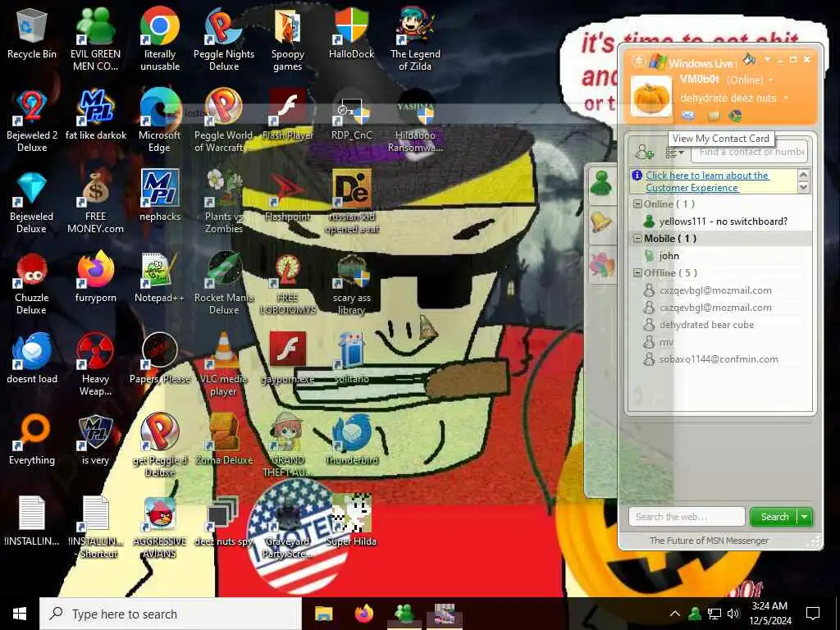Viewport: 840px width, 630px height.
Task: Open the FREE MONEY.com desktop icon
Action: coord(95,202)
